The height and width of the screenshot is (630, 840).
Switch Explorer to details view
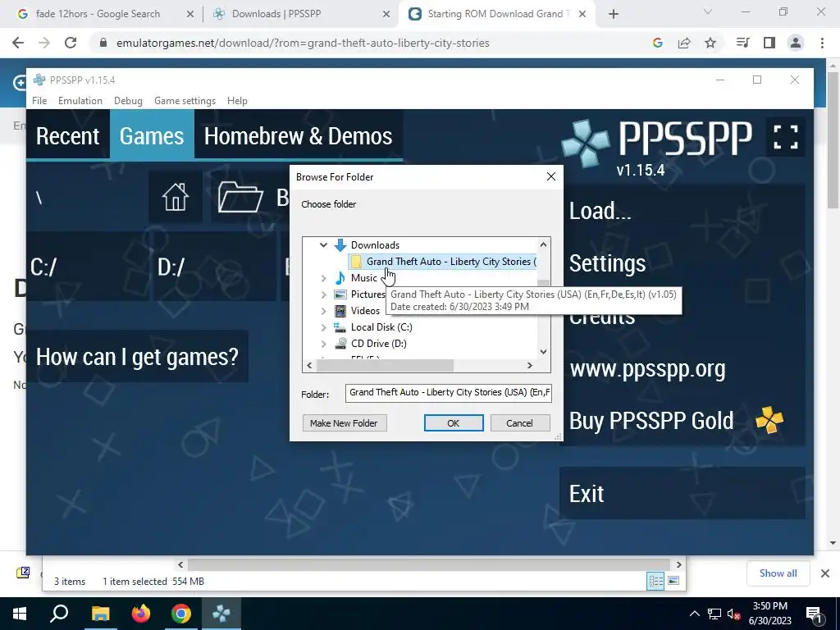tap(655, 581)
